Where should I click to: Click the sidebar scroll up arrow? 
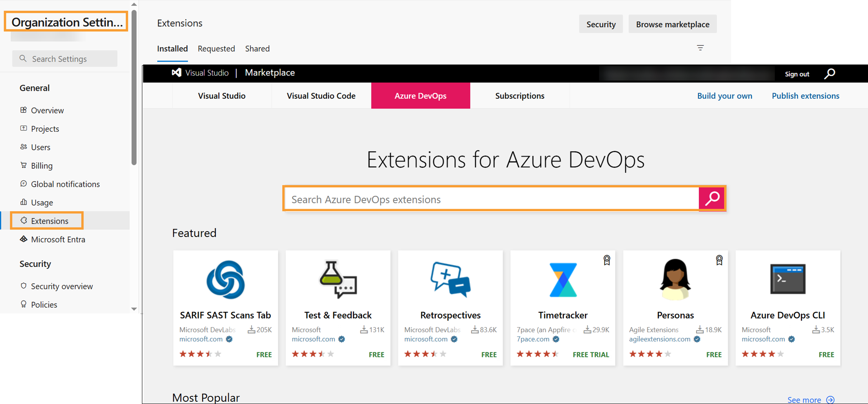(x=134, y=4)
